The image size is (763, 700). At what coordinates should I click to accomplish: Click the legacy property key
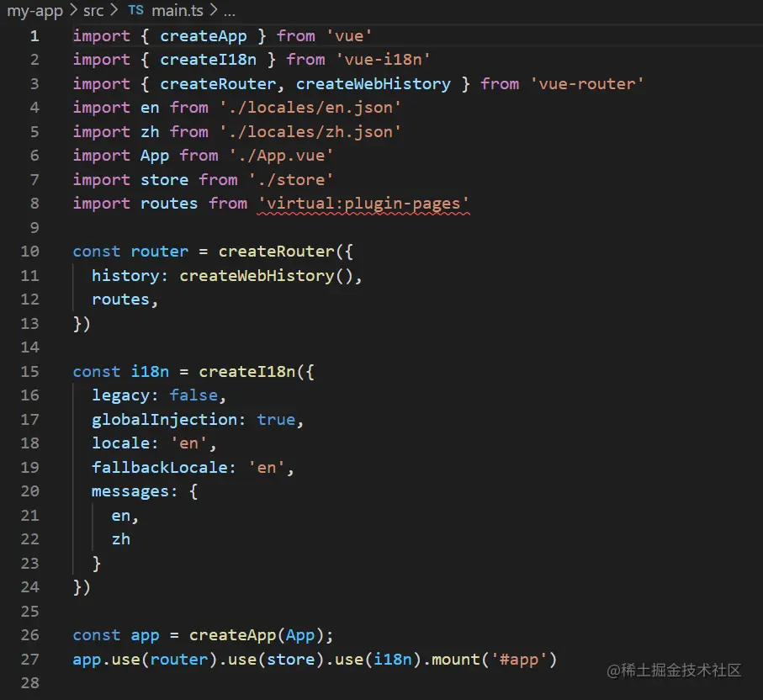[120, 395]
